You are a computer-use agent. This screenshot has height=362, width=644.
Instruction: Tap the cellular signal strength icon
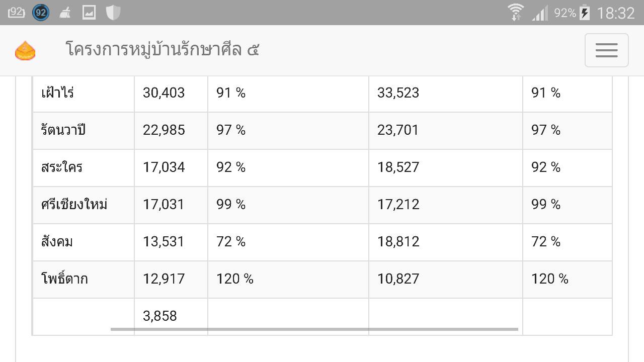[540, 13]
